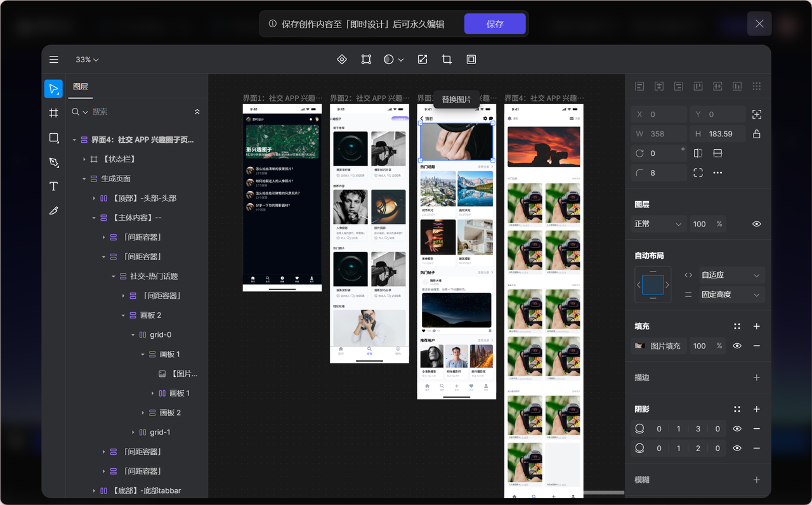Add a new fill with the plus

pos(756,326)
